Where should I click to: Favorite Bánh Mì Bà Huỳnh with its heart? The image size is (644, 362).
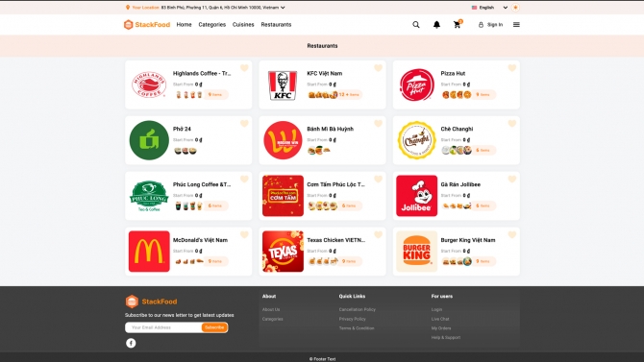pyautogui.click(x=379, y=123)
